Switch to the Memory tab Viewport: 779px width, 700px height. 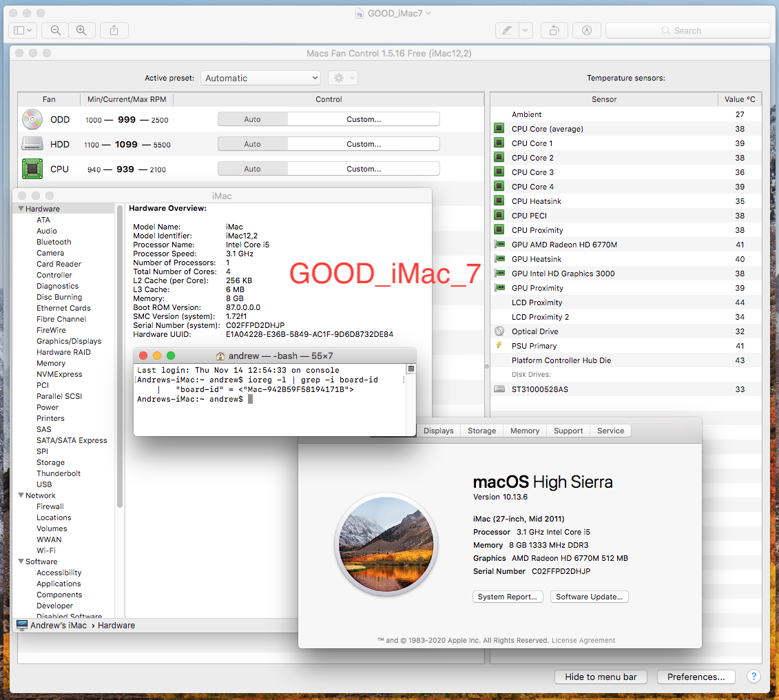point(525,431)
